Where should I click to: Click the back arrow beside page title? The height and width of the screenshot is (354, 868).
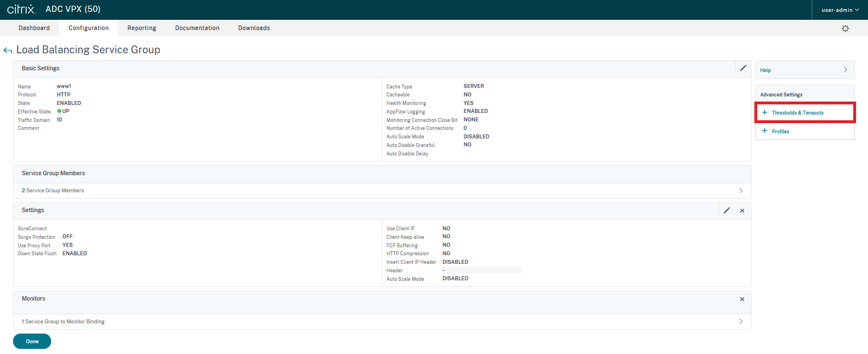(8, 50)
